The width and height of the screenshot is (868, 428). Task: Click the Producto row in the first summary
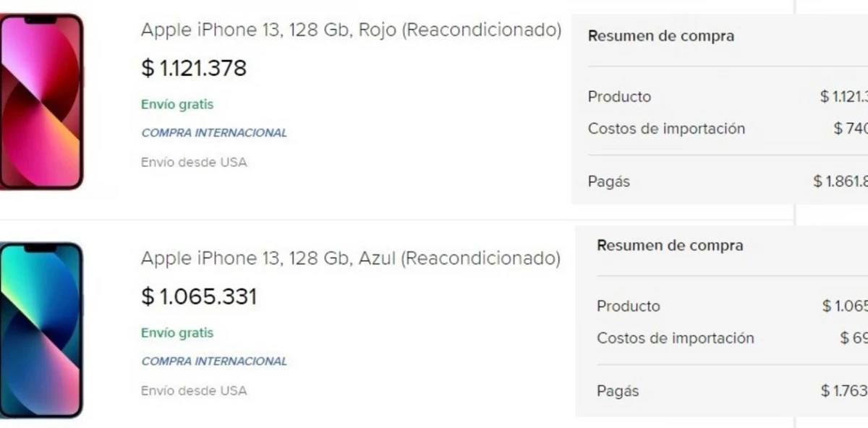coord(620,96)
